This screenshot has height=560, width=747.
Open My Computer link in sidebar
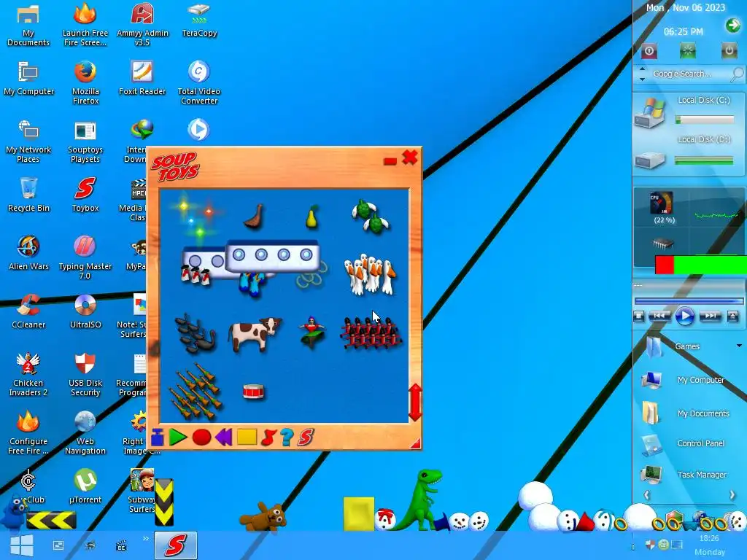[x=700, y=380]
